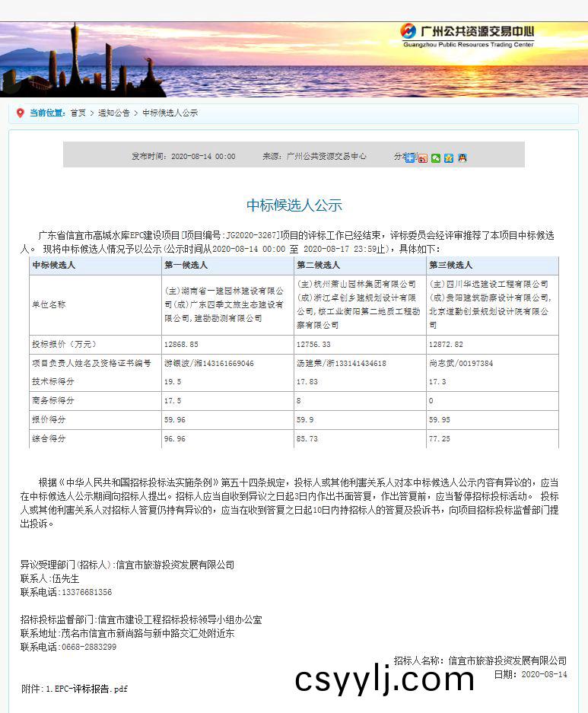
Task: Click the 第二候选人 column header
Action: pyautogui.click(x=318, y=266)
